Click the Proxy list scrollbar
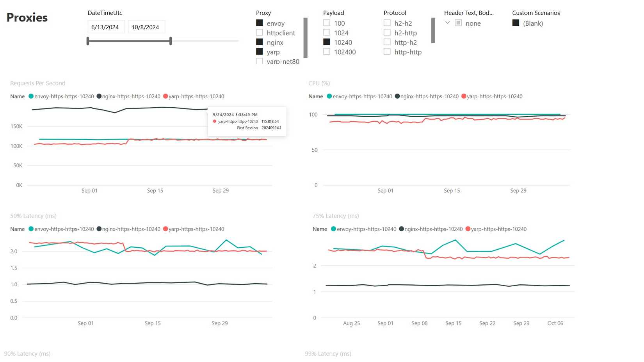This screenshot has height=362, width=644. click(306, 37)
